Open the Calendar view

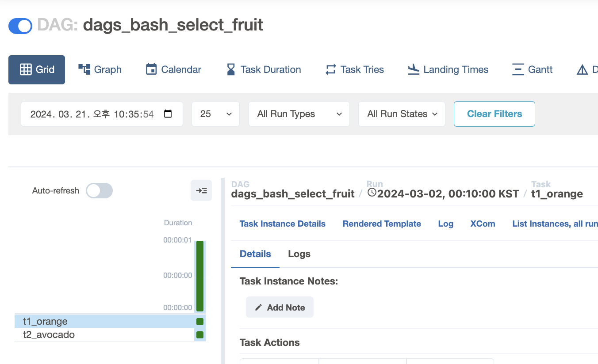click(x=173, y=70)
